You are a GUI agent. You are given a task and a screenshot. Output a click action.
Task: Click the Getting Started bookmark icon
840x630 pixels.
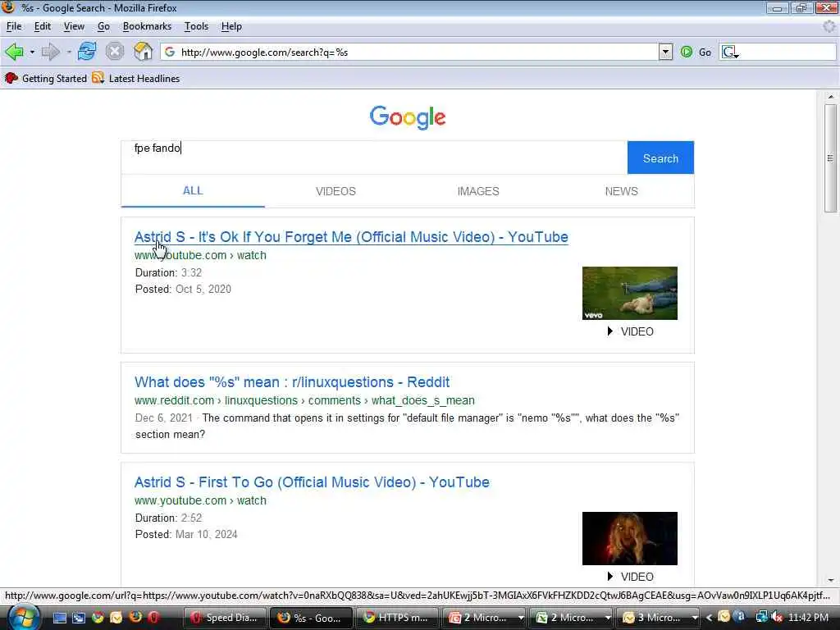11,78
